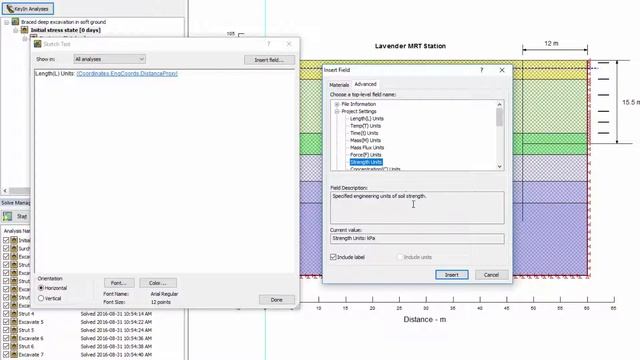Select the Horizontal orientation radio button
Screen dimensions: 640x360
[x=41, y=288]
